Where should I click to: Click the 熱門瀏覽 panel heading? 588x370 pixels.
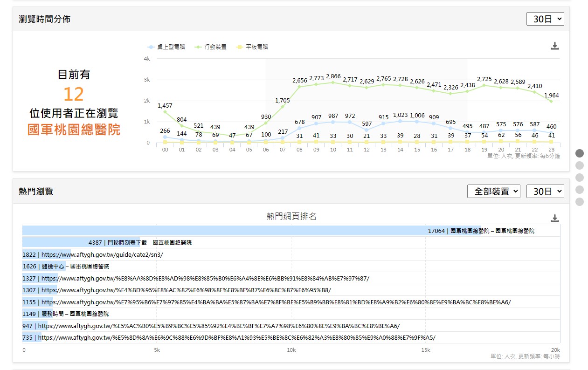36,192
